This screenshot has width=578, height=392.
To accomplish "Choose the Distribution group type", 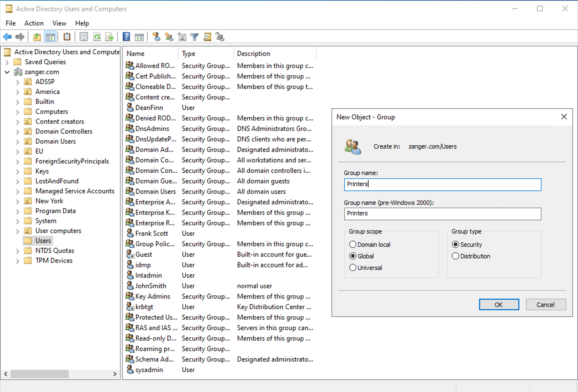I will [455, 256].
